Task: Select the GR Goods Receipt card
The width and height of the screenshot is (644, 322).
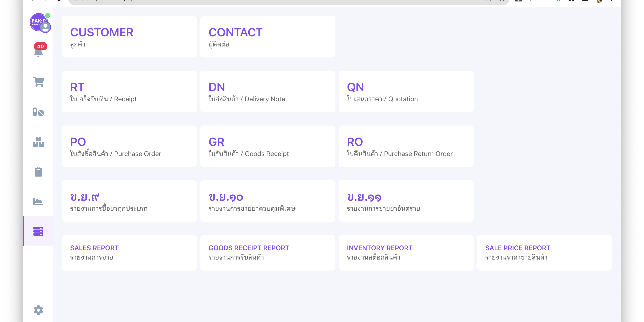Action: click(x=267, y=146)
